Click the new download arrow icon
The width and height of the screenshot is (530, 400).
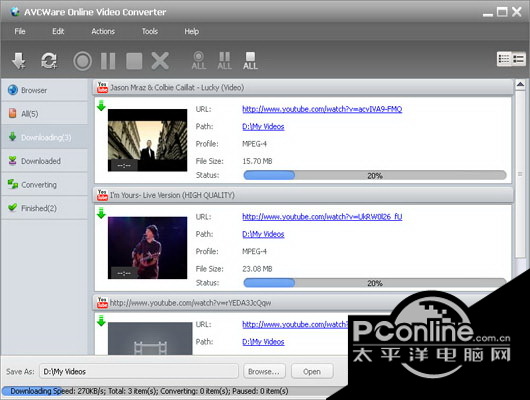tap(19, 61)
